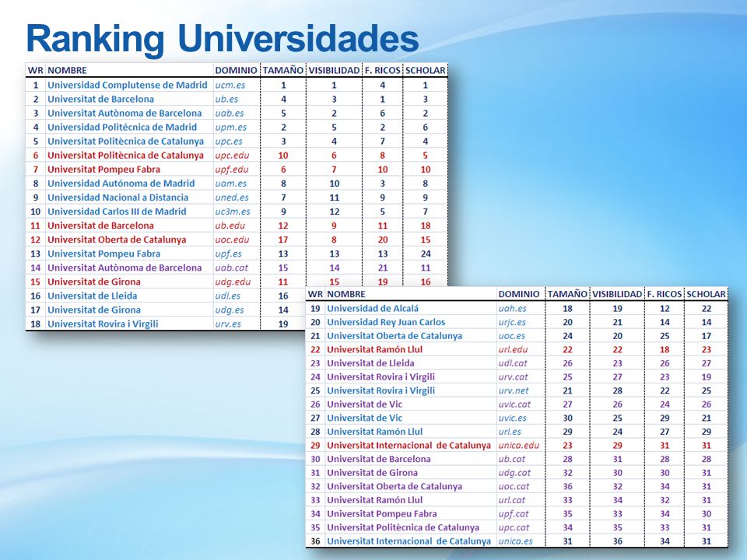The image size is (747, 560).
Task: Click the red domain 'ub.edu'
Action: pyautogui.click(x=230, y=226)
